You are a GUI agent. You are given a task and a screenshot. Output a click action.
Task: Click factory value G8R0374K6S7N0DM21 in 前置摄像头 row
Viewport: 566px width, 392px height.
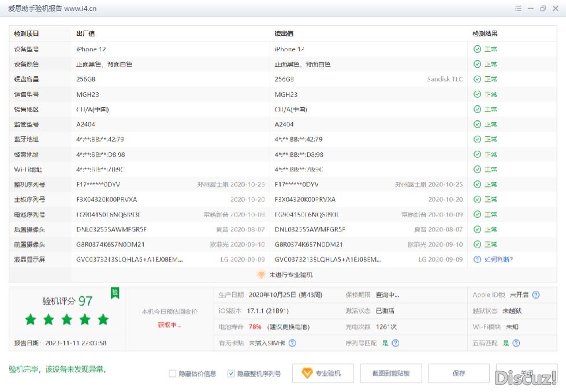[x=110, y=244]
